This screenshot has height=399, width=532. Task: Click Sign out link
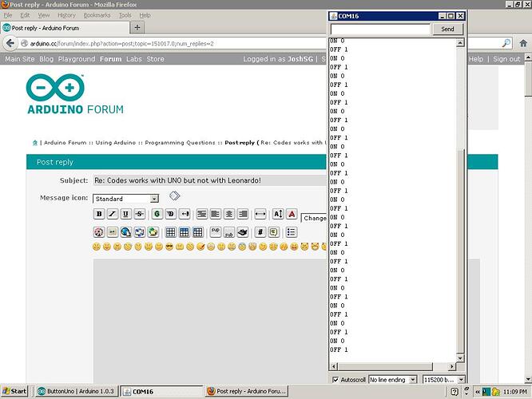coord(506,59)
